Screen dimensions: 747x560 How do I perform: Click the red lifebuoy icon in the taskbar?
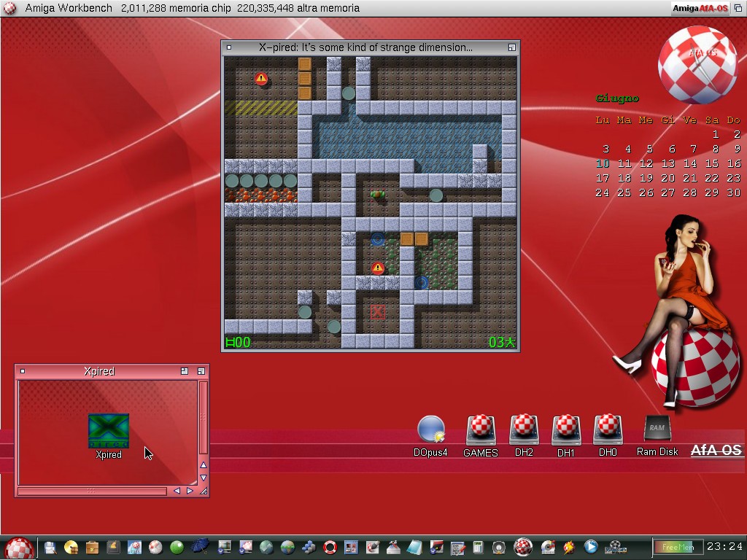pyautogui.click(x=330, y=547)
